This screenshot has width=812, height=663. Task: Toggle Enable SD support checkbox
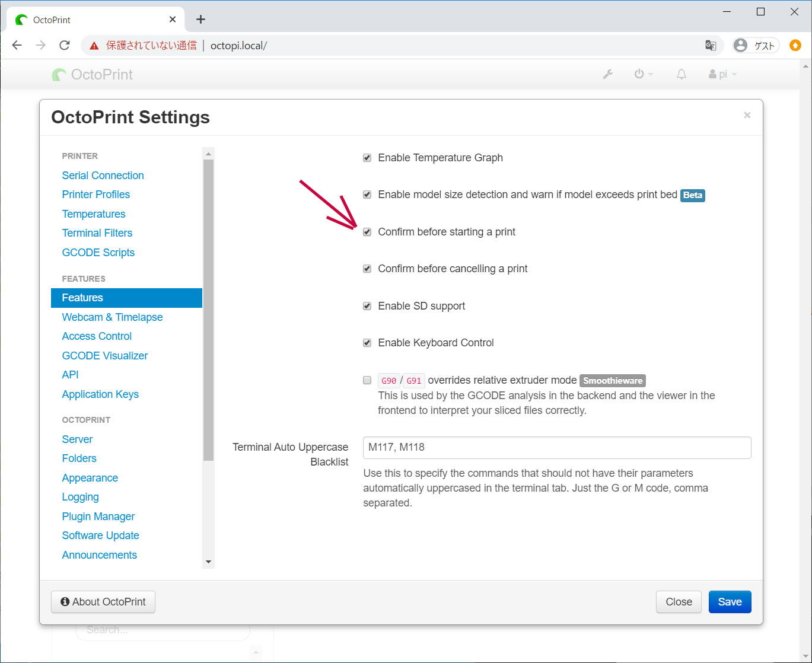tap(367, 306)
